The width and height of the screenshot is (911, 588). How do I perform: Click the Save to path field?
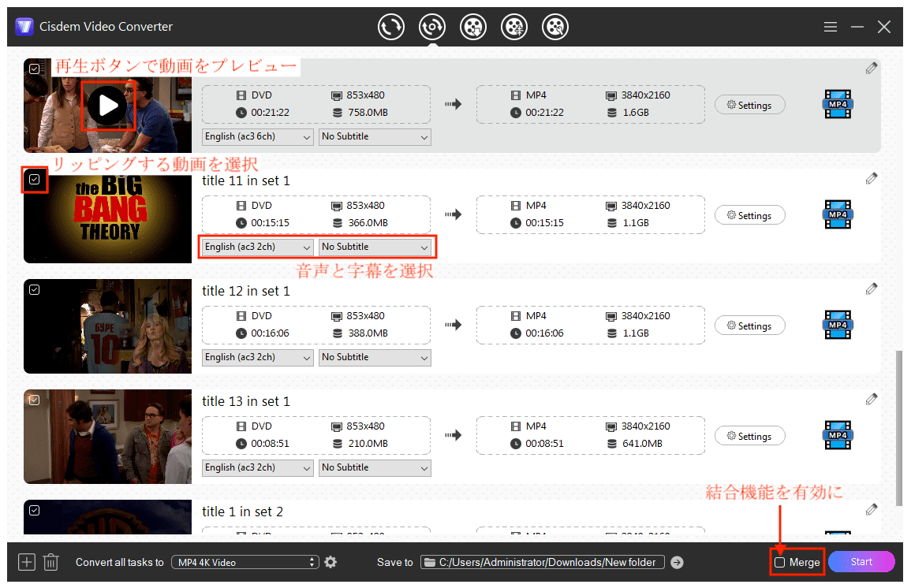coord(543,563)
